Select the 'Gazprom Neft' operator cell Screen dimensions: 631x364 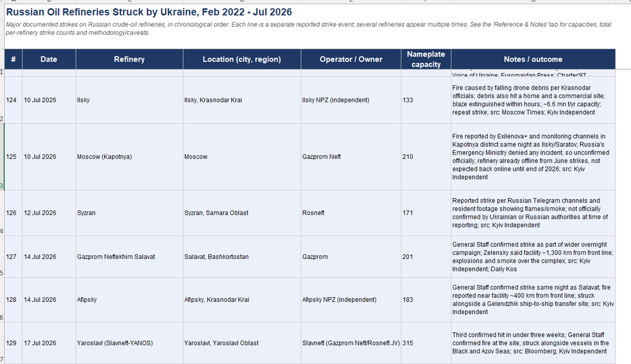click(351, 157)
